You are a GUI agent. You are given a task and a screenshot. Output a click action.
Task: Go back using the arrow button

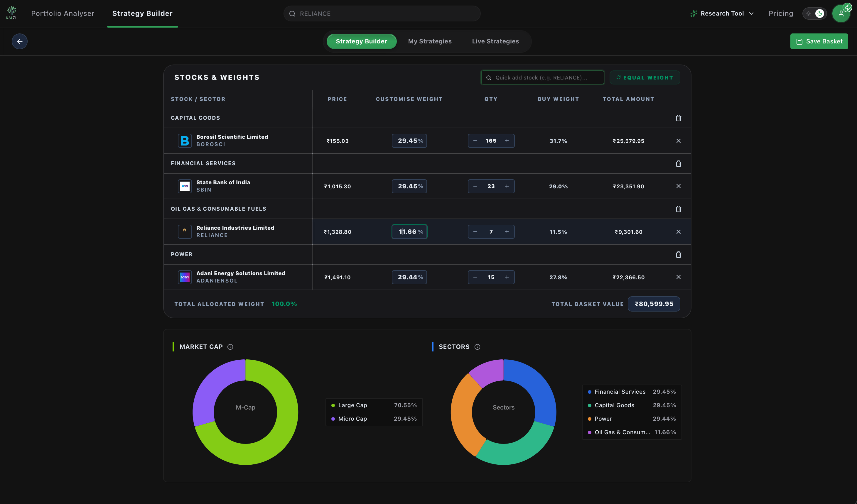(20, 41)
